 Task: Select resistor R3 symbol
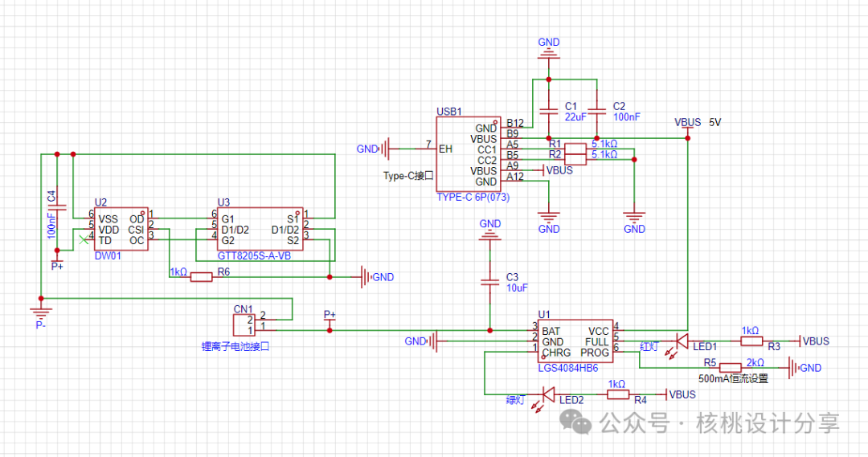pos(751,341)
